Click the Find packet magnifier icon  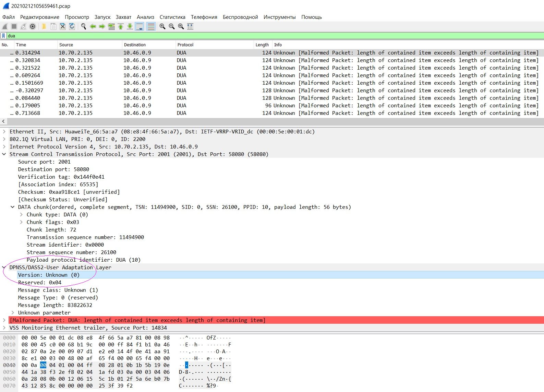(x=83, y=26)
